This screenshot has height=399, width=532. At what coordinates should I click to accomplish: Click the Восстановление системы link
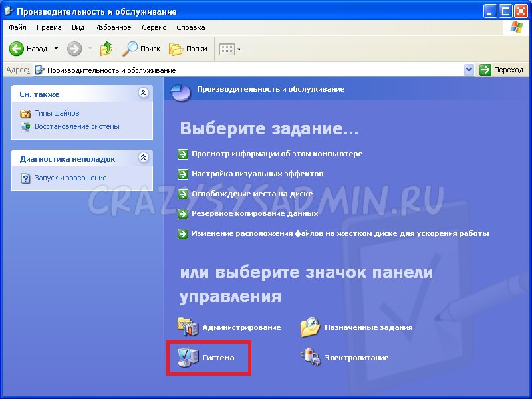76,126
